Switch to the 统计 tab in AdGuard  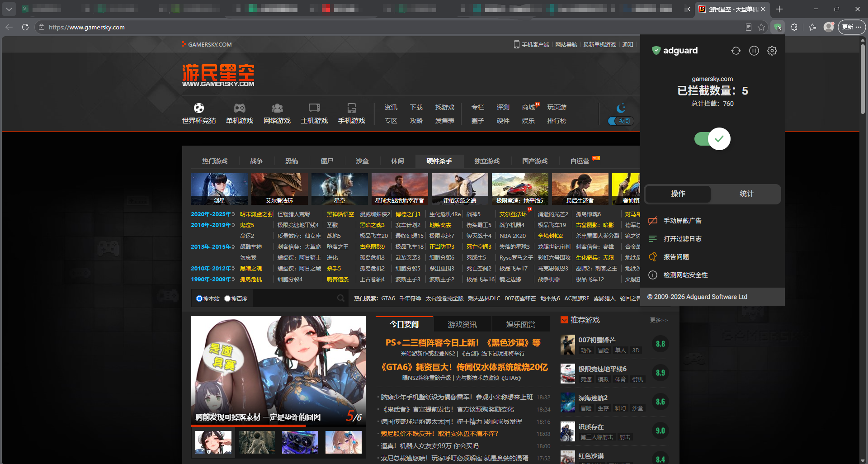tap(746, 194)
